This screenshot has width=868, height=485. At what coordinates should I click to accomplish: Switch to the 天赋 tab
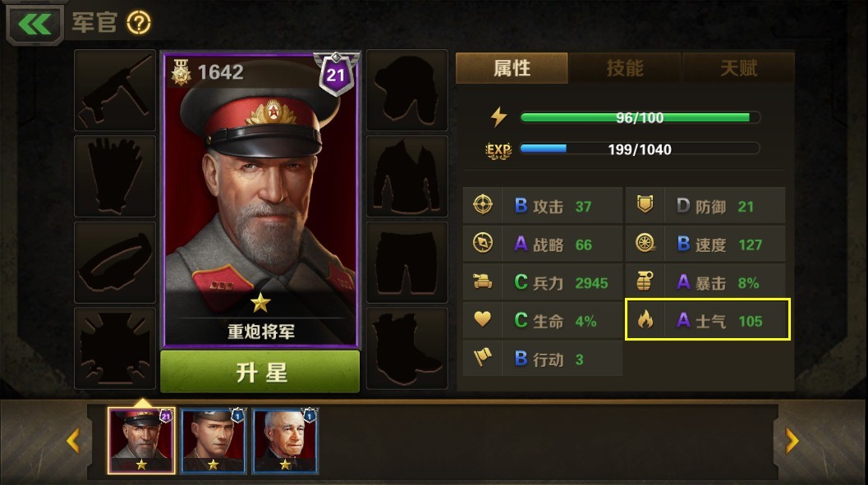pyautogui.click(x=738, y=68)
